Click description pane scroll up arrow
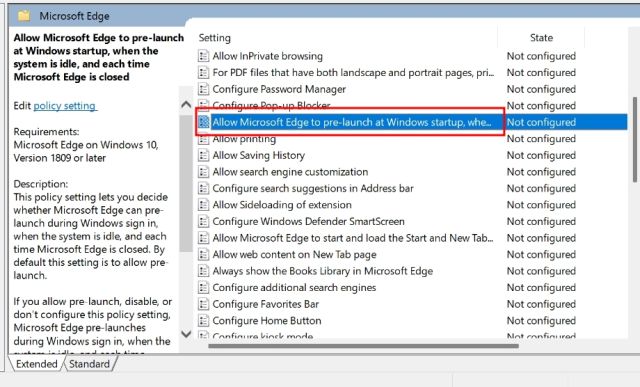640x387 pixels. point(186,105)
